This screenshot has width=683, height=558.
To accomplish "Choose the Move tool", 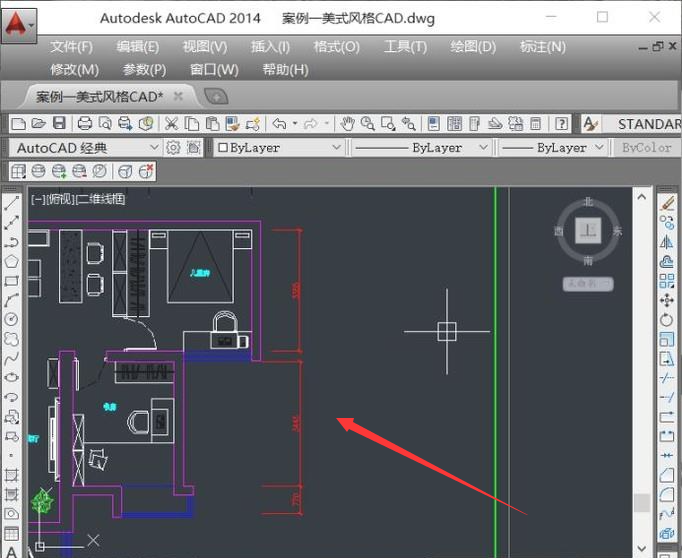I will [666, 300].
